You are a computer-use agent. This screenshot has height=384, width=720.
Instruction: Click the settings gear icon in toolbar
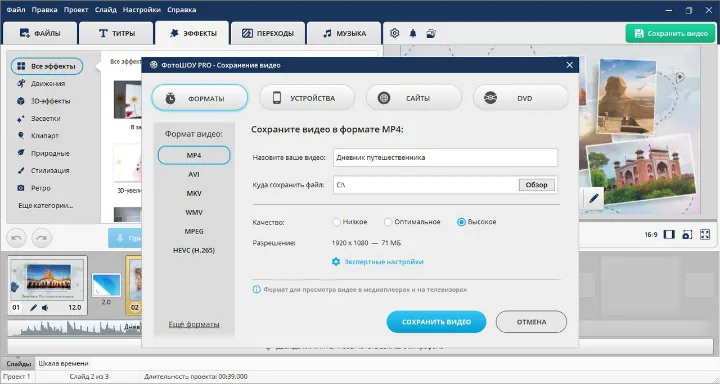pos(394,33)
